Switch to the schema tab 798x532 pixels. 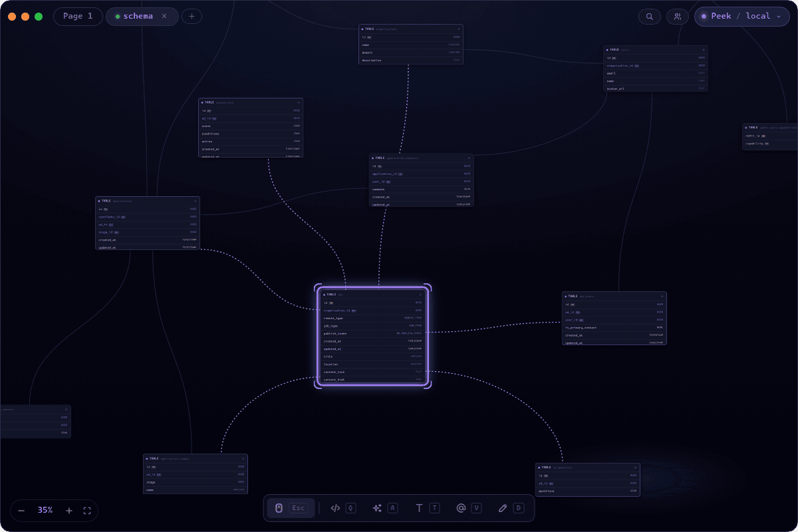coord(142,17)
